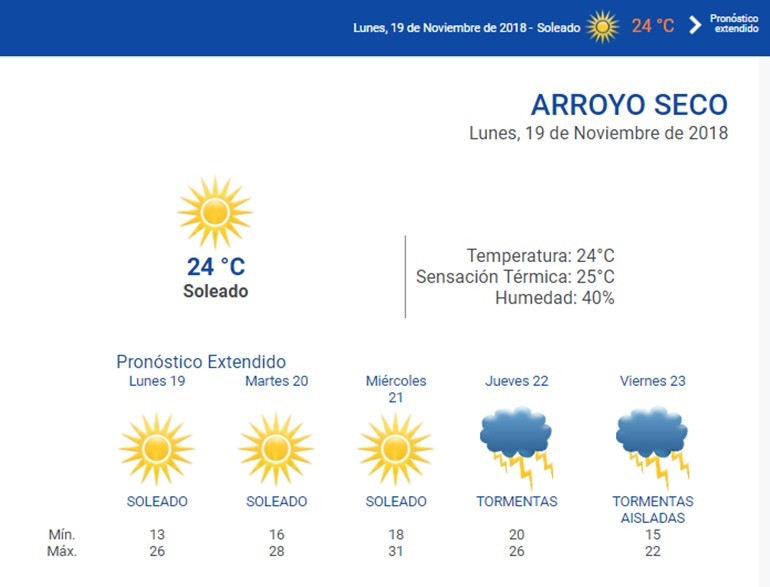Screen dimensions: 770x587
Task: Click the Humedad: 40% line
Action: point(554,298)
